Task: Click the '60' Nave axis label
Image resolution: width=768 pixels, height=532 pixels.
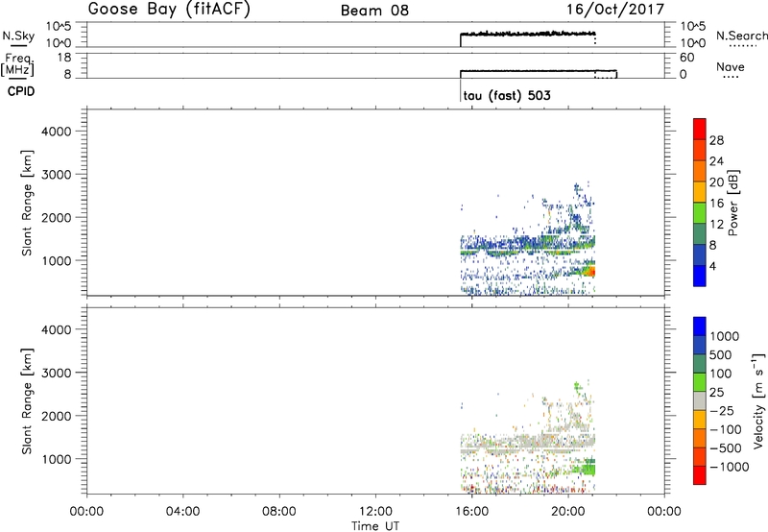Action: click(687, 58)
